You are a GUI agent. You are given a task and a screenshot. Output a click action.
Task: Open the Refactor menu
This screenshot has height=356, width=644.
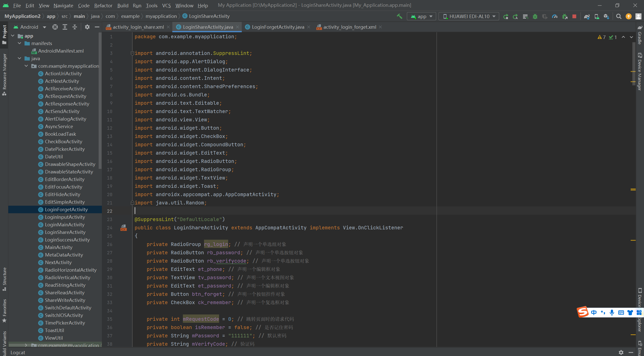[103, 5]
